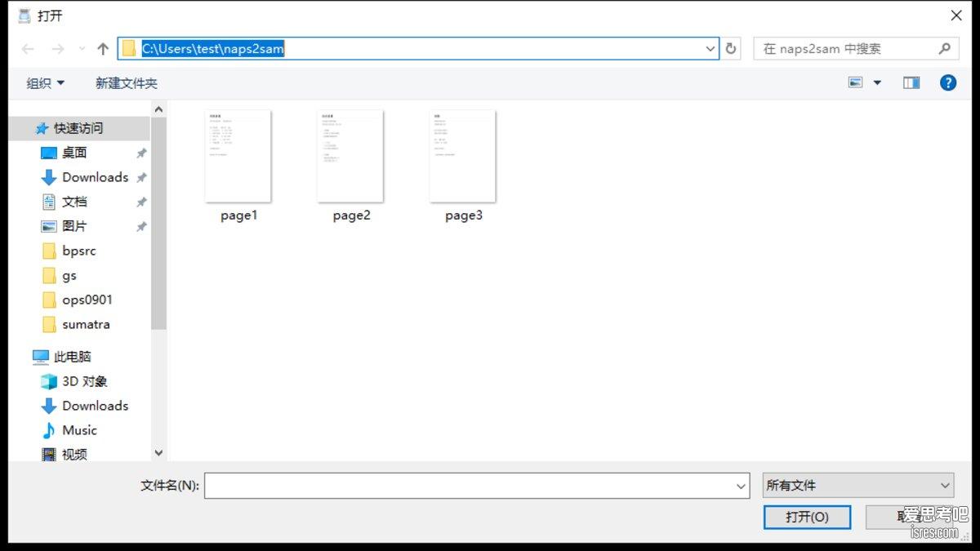Close the 打开 dialog window
The width and height of the screenshot is (980, 551).
click(956, 16)
